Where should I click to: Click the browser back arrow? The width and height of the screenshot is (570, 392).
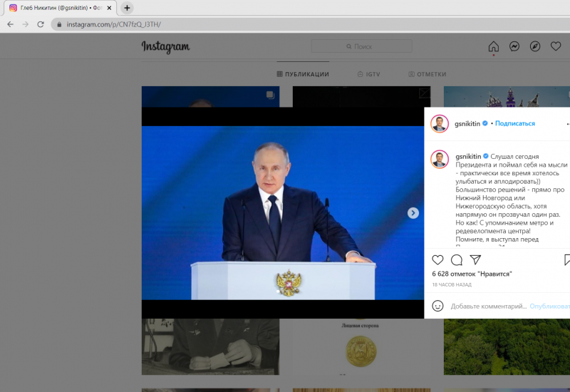[x=10, y=24]
